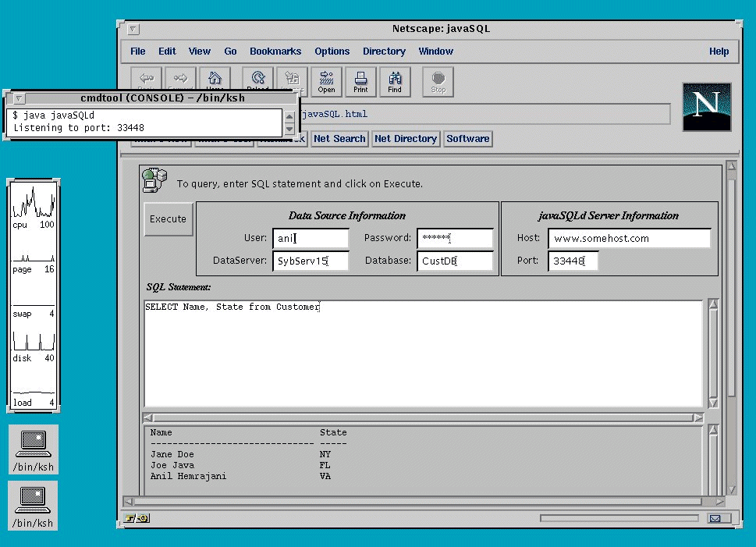Click the Print toolbar icon
This screenshot has width=756, height=547.
coord(360,81)
